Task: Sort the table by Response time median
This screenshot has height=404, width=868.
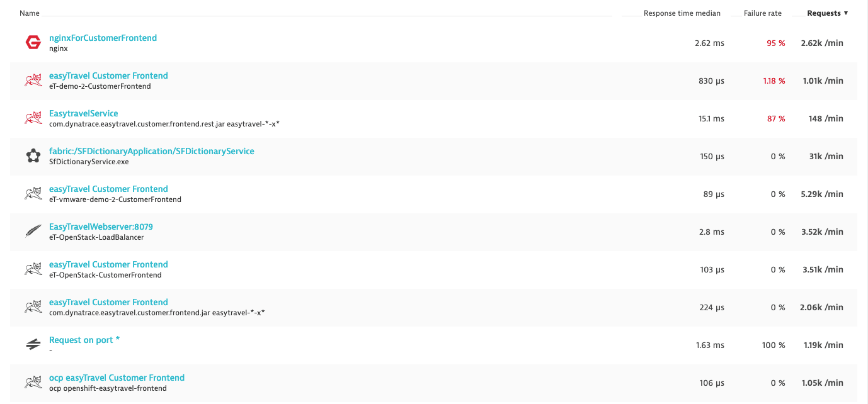Action: click(682, 13)
